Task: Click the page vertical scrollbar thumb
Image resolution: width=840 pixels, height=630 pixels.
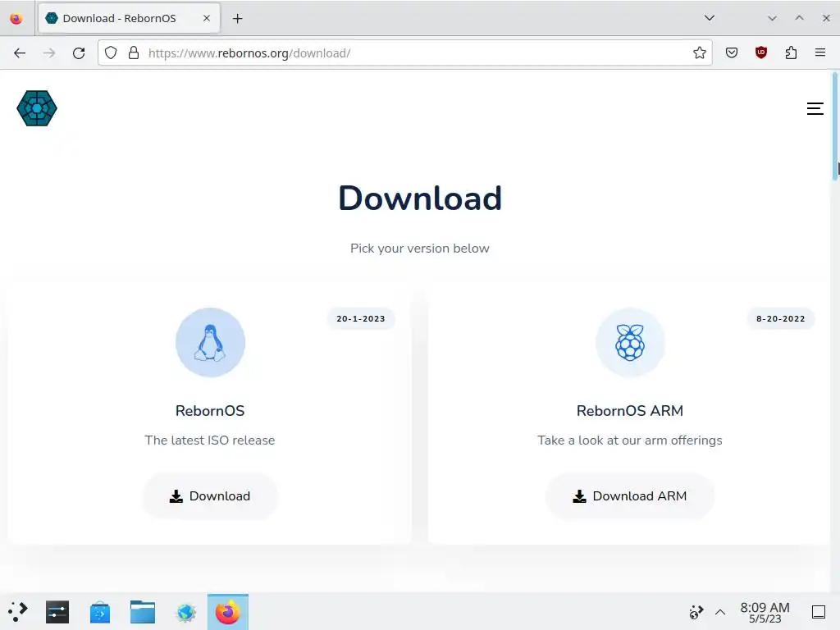Action: coord(835,126)
